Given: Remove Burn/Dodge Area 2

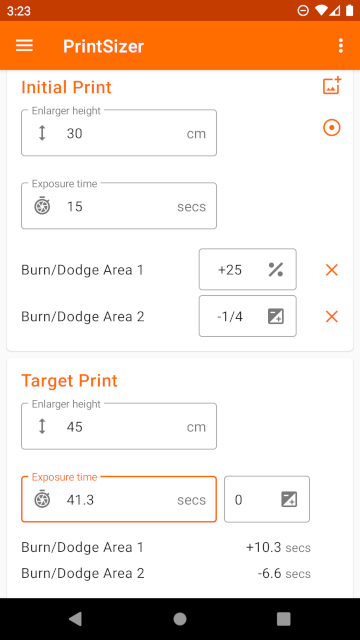Looking at the screenshot, I should point(331,316).
